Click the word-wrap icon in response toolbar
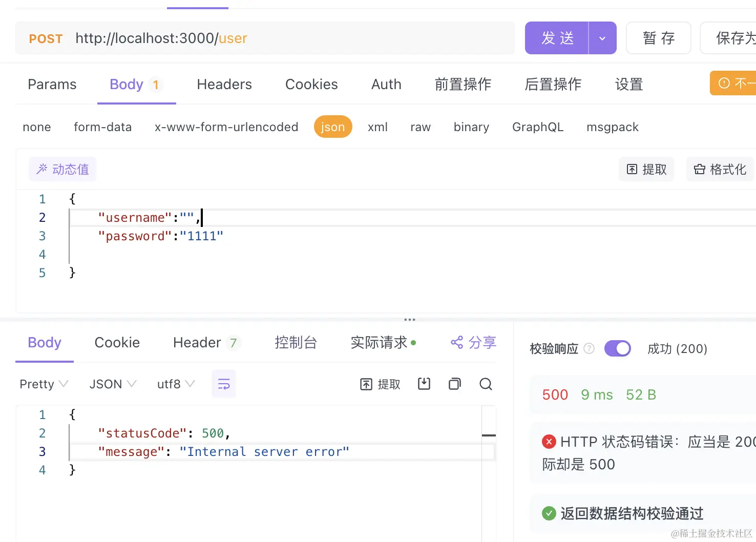 pyautogui.click(x=224, y=384)
